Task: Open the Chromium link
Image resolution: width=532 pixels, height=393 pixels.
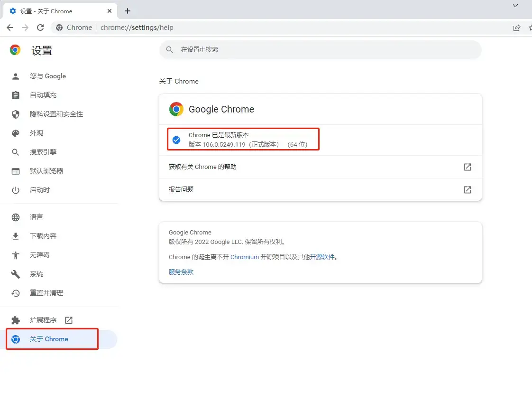Action: [x=245, y=257]
